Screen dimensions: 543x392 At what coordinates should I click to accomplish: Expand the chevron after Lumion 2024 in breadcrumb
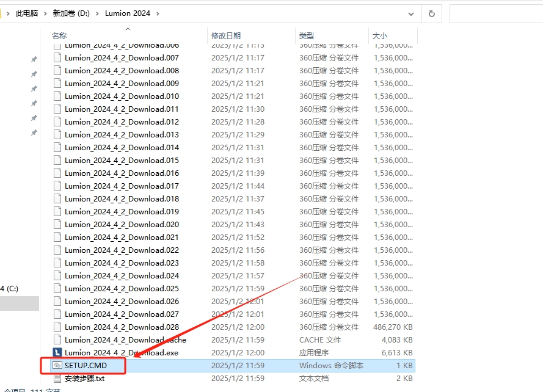click(158, 13)
